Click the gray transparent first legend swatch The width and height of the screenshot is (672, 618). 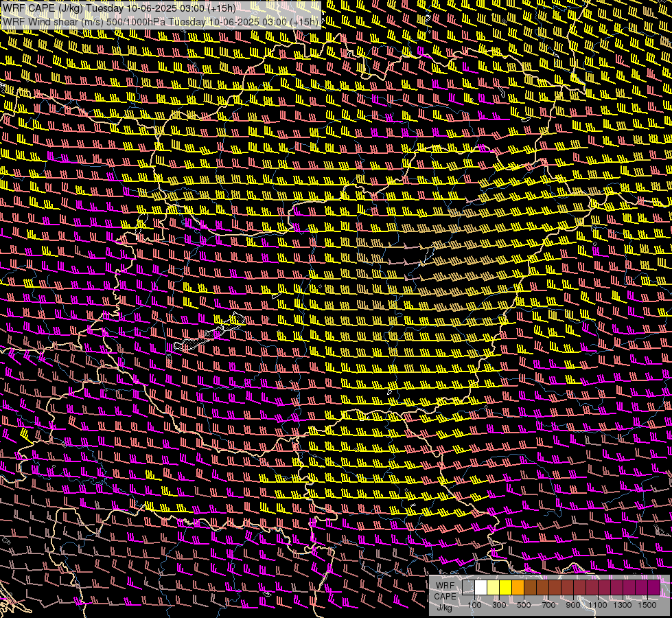[x=468, y=588]
